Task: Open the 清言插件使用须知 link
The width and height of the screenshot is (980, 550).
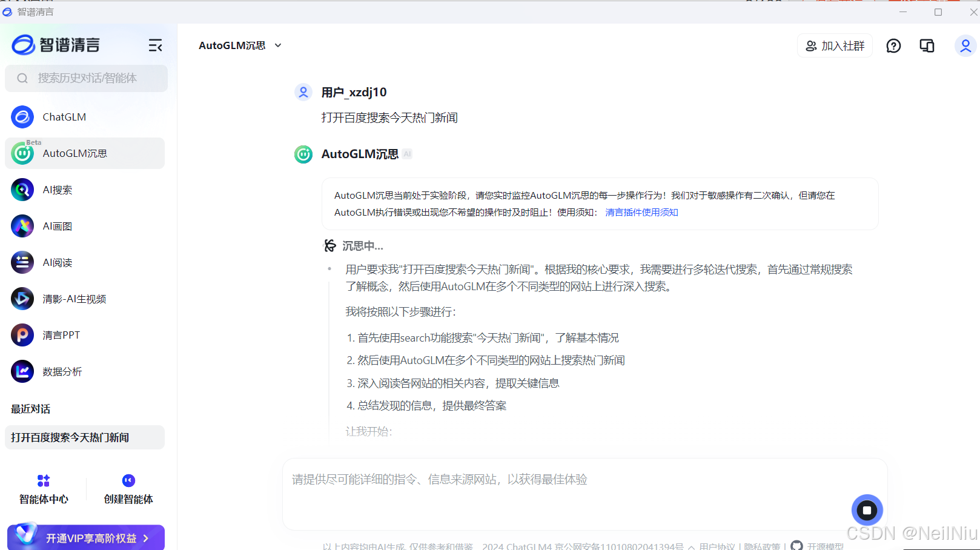Action: click(641, 212)
